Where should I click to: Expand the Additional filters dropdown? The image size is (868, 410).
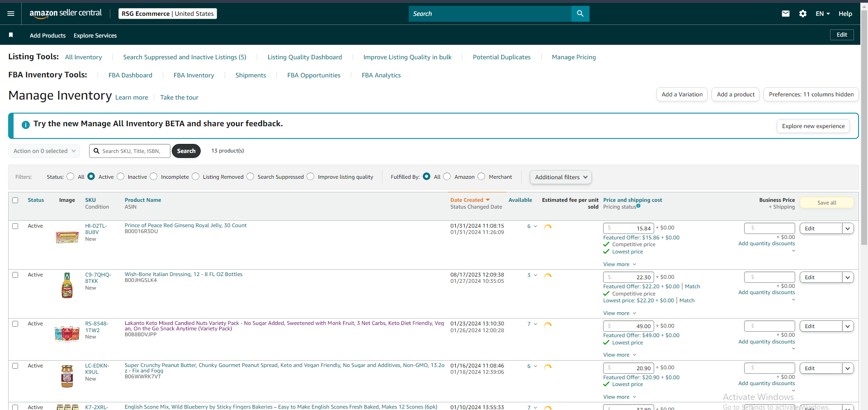pyautogui.click(x=561, y=177)
